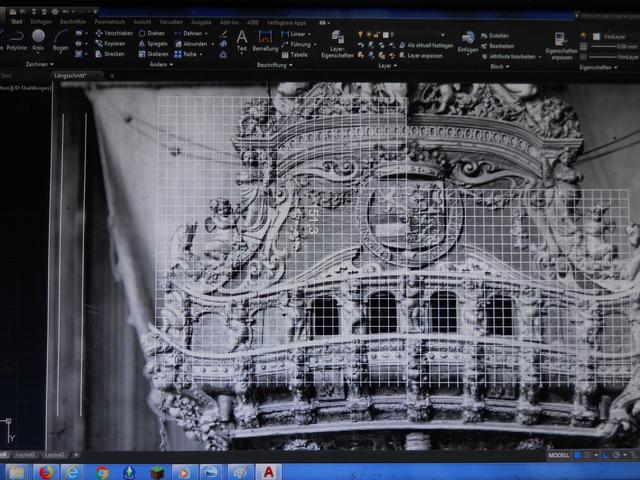Click Bearbeiten block editor tool
This screenshot has width=640, height=480.
497,46
